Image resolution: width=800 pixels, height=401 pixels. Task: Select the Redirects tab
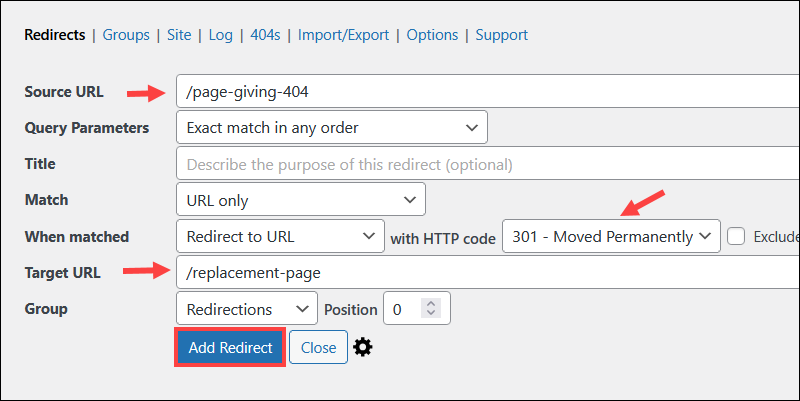(x=54, y=35)
